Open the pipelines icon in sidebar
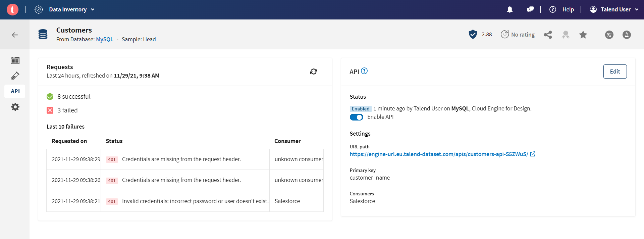 [15, 76]
